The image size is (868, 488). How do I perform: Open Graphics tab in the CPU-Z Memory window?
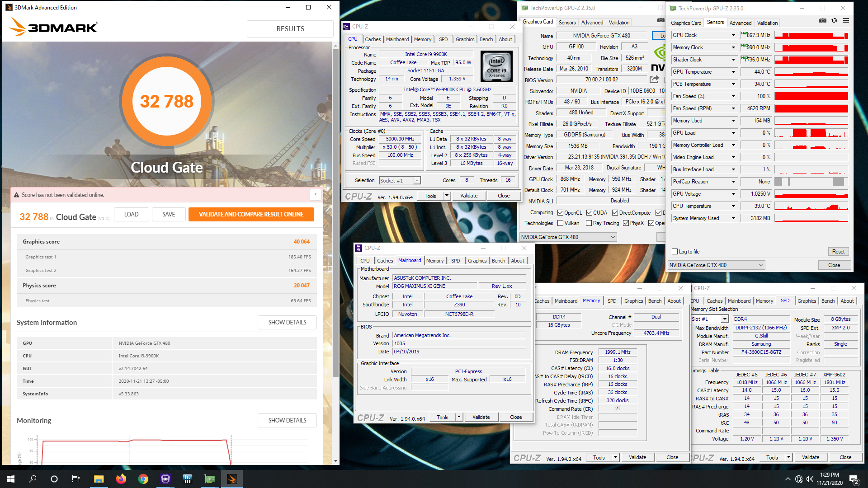pos(633,301)
